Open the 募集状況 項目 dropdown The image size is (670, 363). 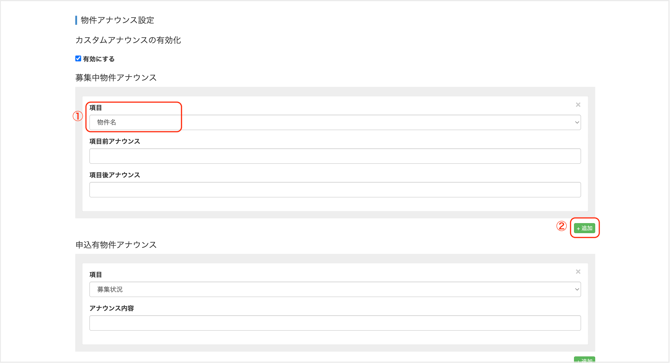335,289
